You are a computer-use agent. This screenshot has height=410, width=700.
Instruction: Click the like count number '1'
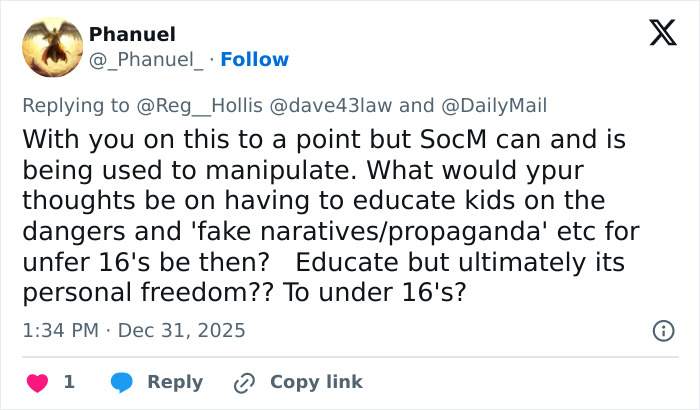point(69,382)
